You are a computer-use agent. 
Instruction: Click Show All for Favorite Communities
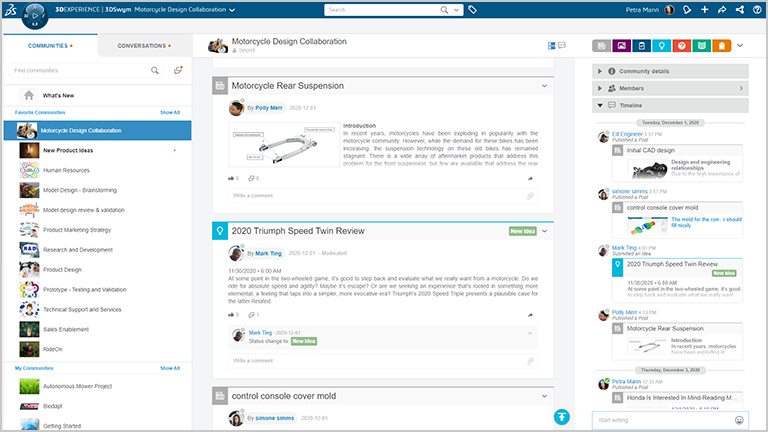(170, 113)
